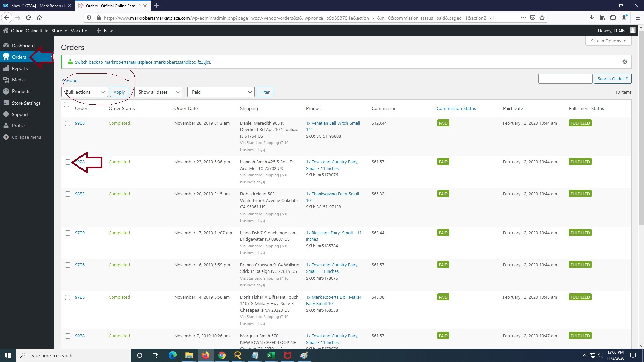Check the box for order 9968
This screenshot has width=644, height=362.
(x=68, y=123)
